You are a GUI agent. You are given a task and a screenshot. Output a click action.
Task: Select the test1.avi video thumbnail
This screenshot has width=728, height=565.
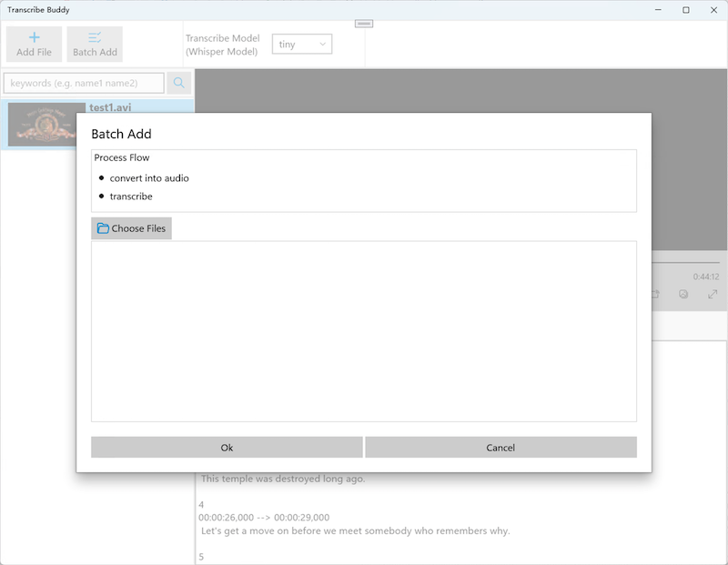[47, 124]
